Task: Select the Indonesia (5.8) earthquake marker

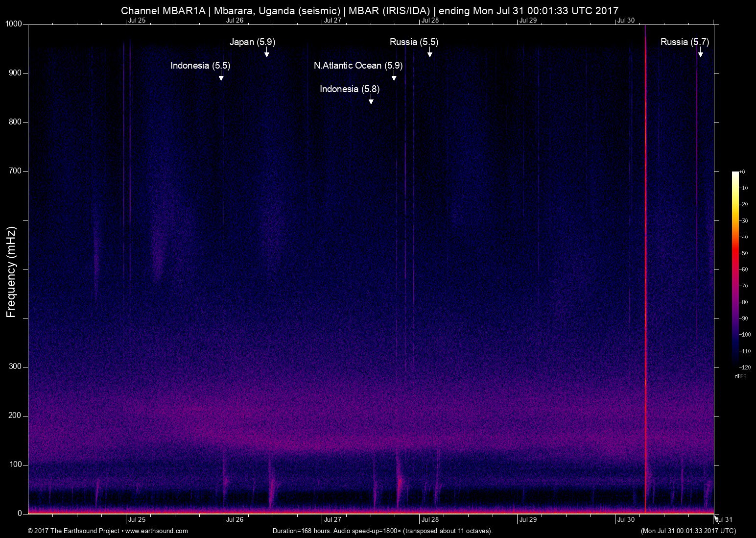Action: (371, 100)
